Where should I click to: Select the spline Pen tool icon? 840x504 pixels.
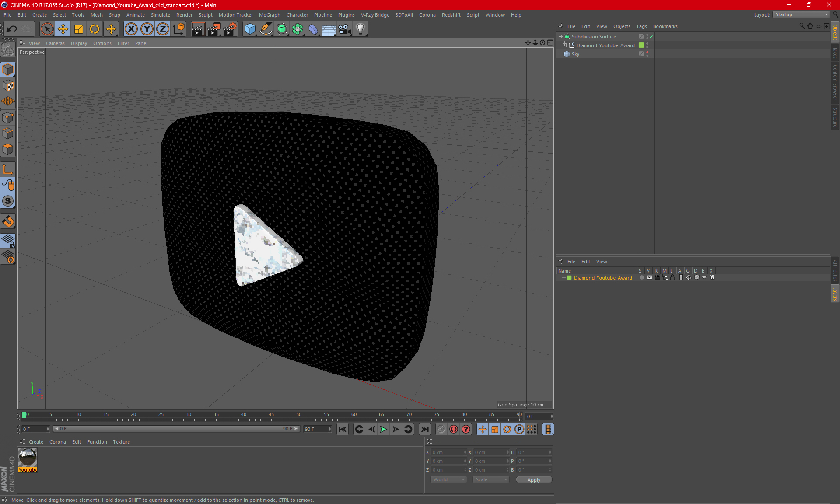coord(266,29)
